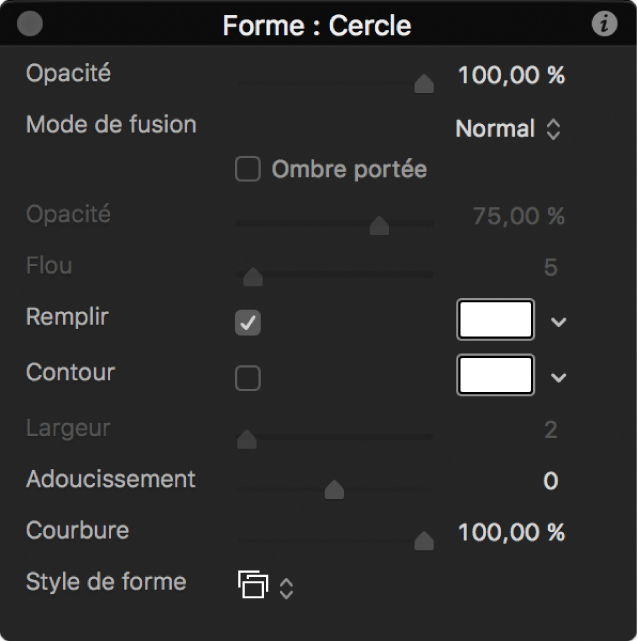This screenshot has width=638, height=641.
Task: Expand the Contour color chevron
Action: pyautogui.click(x=559, y=377)
